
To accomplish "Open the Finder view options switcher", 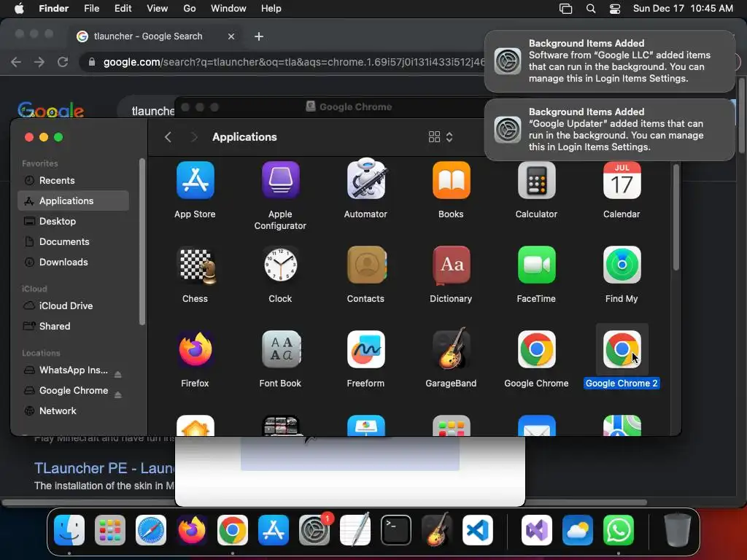I will click(440, 137).
